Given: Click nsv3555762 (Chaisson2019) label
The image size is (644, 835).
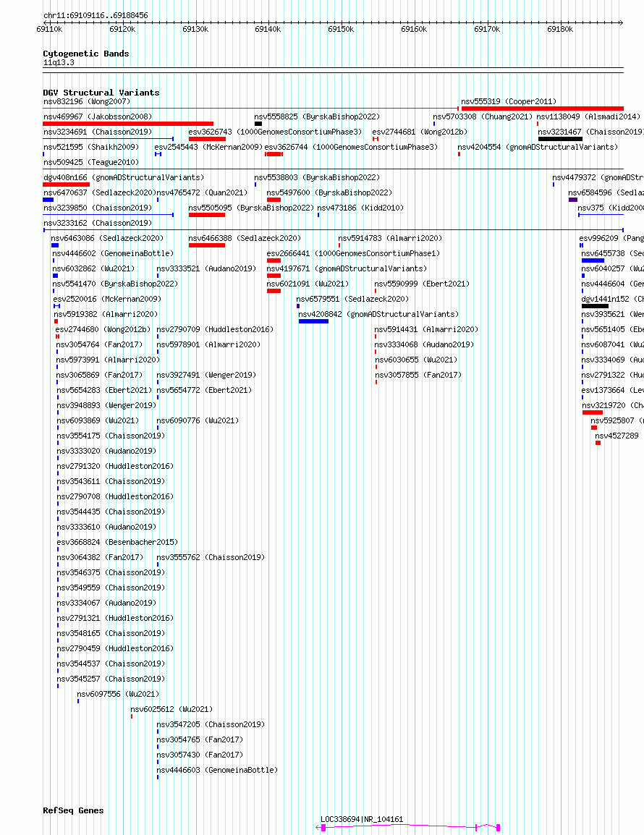Looking at the screenshot, I should click(211, 558).
